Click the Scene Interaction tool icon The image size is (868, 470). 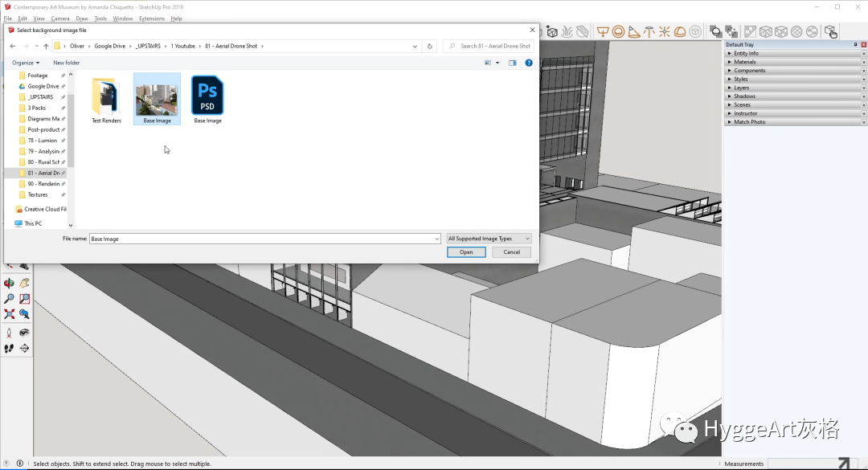coord(830,32)
